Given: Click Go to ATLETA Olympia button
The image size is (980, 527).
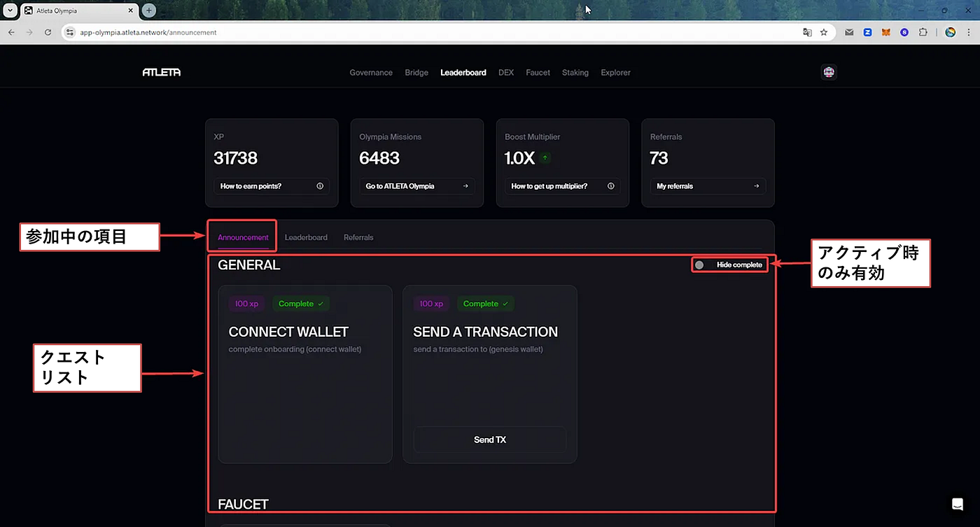Looking at the screenshot, I should (417, 186).
